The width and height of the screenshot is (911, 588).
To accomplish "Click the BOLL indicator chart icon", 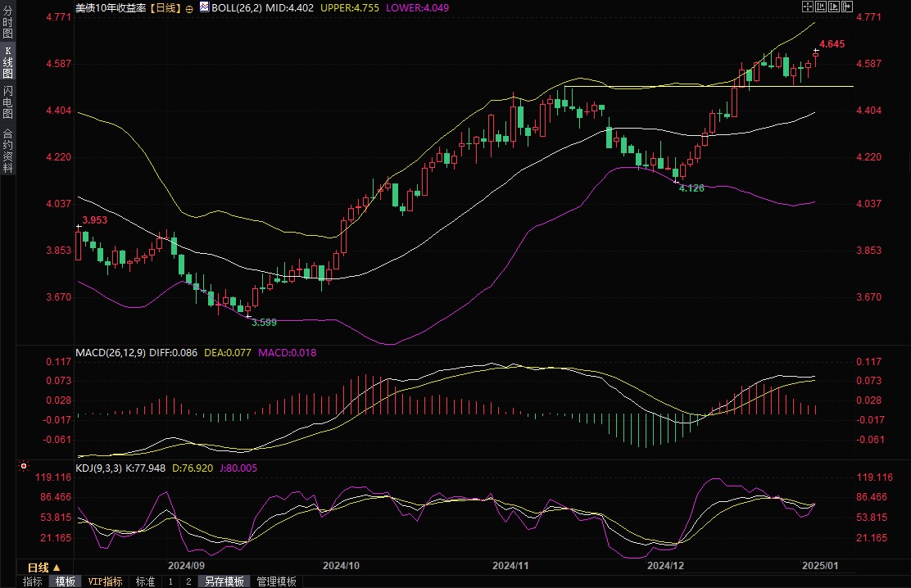I will pos(203,7).
